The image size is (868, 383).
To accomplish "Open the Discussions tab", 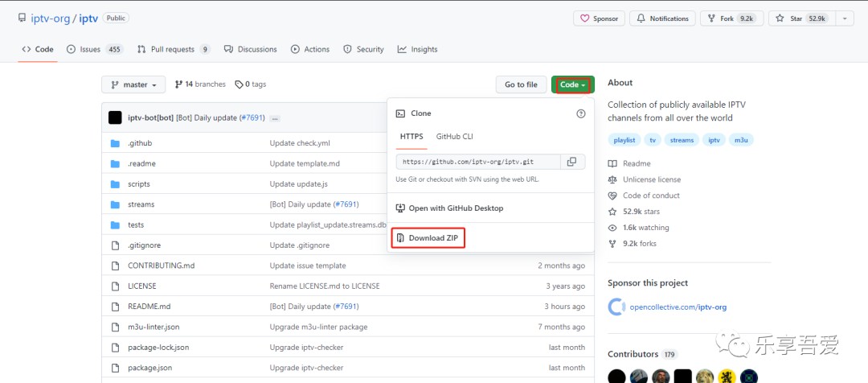I will 250,49.
